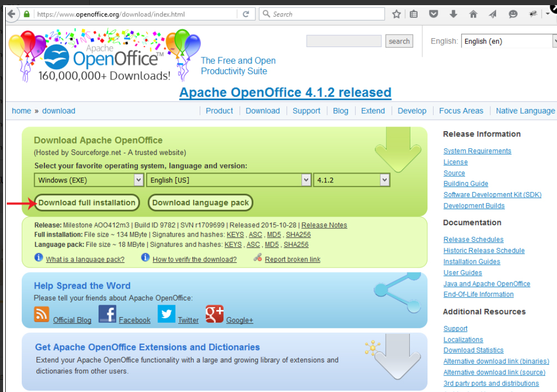Bookmark this page with the star icon

(x=396, y=14)
